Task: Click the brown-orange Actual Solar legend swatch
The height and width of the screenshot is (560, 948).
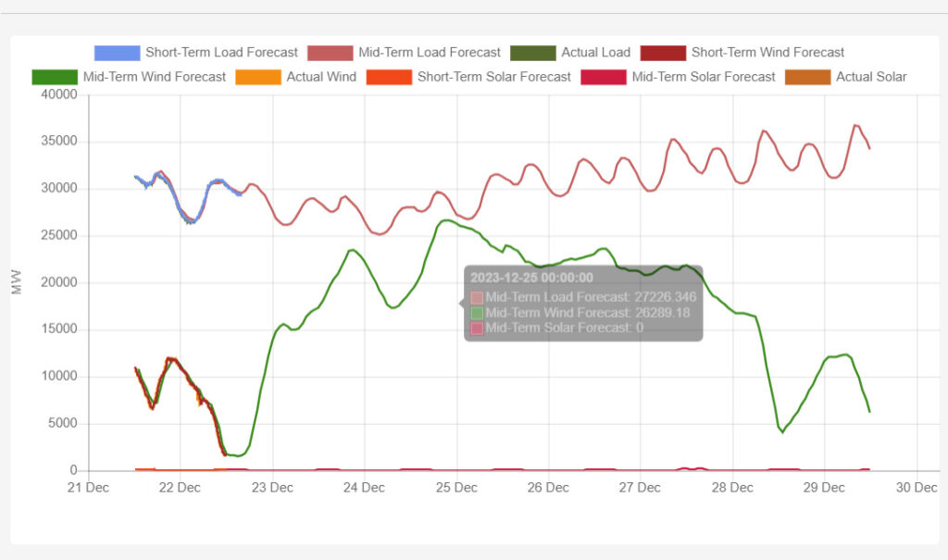Action: tap(806, 77)
